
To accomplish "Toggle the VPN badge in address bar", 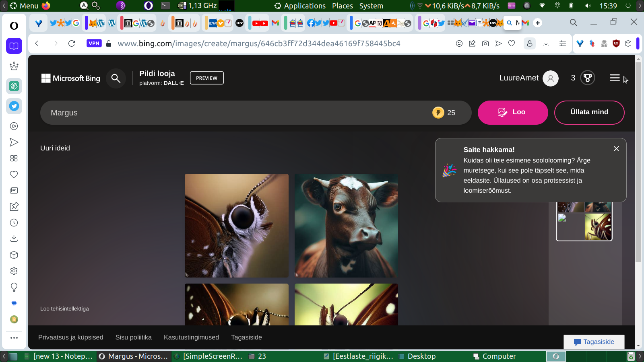I will coord(94,43).
